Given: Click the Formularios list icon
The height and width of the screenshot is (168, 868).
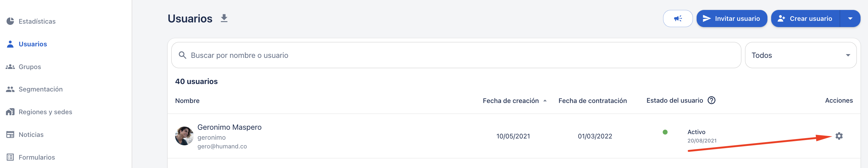Looking at the screenshot, I should pos(11,157).
